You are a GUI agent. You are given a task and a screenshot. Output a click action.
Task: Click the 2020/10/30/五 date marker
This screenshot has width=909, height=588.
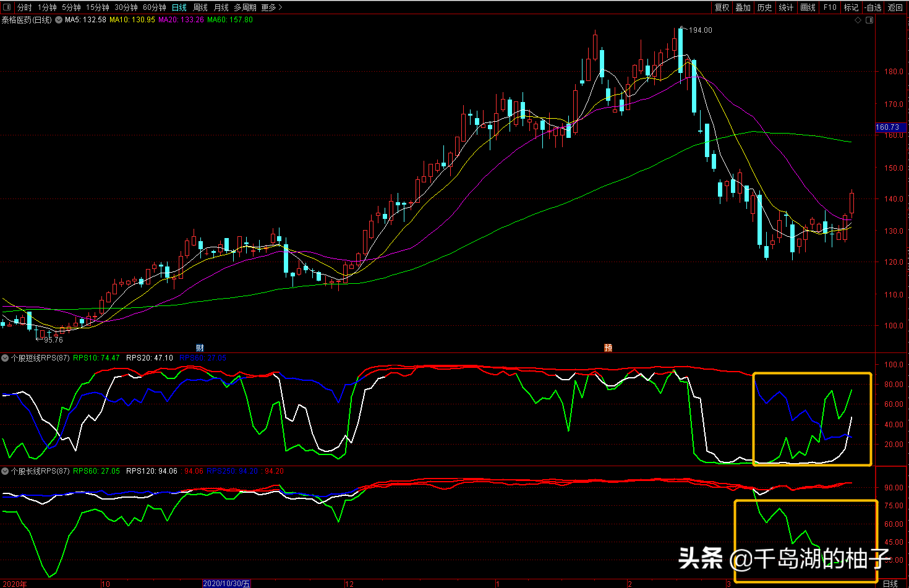tap(227, 584)
